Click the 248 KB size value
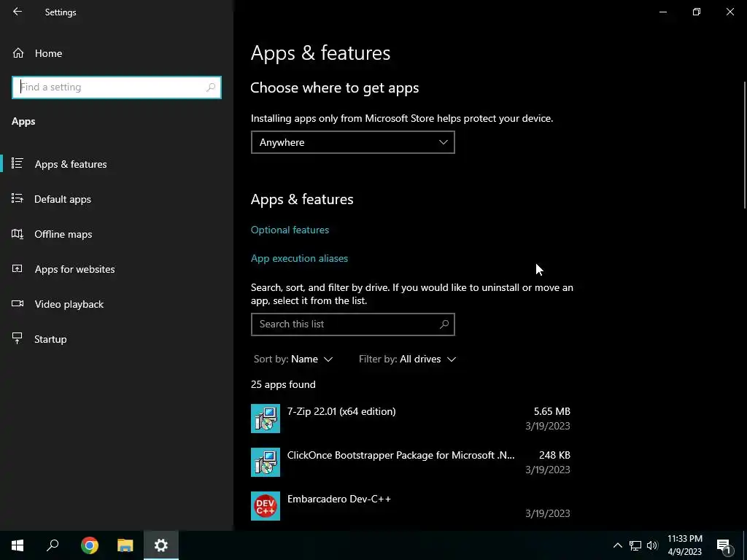The width and height of the screenshot is (747, 560). (x=554, y=455)
